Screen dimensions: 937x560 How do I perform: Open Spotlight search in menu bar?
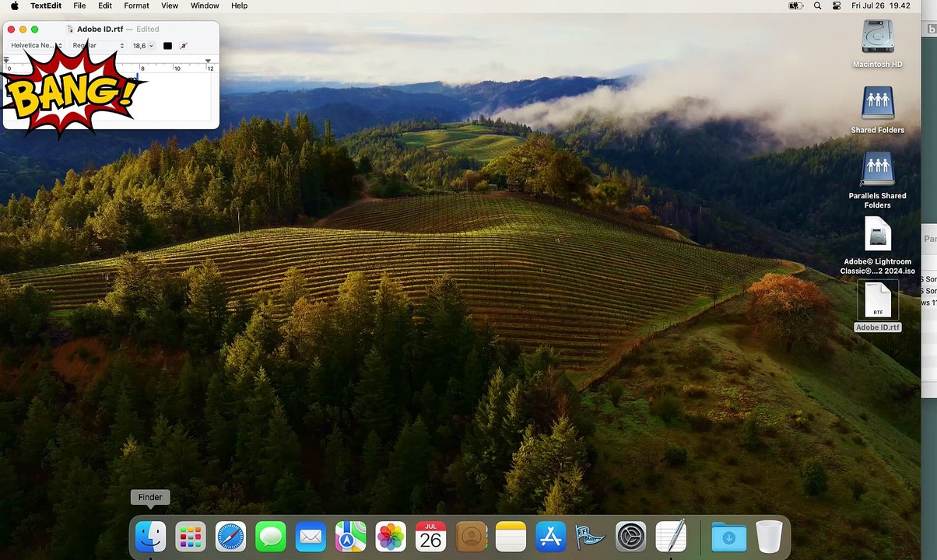click(x=817, y=5)
